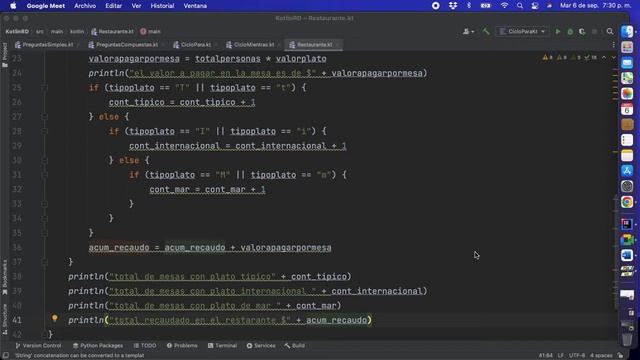
Task: Open Maps from the Dock
Action: click(627, 78)
